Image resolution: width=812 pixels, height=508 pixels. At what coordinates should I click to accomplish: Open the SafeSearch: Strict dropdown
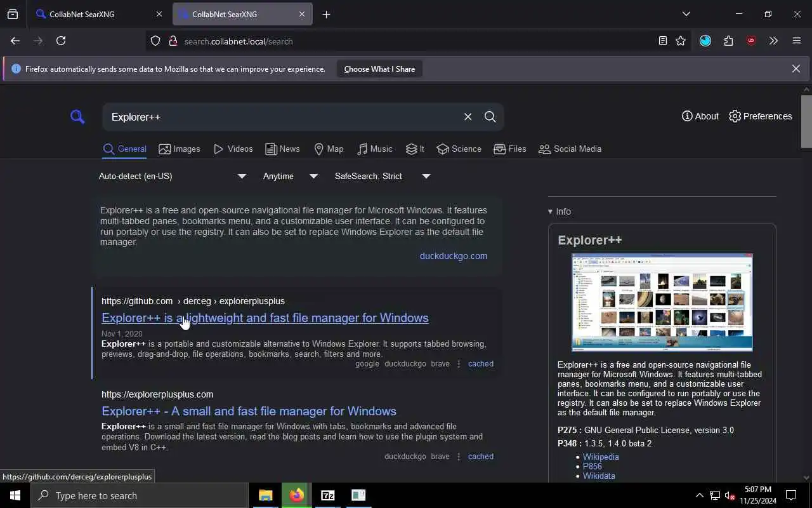(x=383, y=176)
